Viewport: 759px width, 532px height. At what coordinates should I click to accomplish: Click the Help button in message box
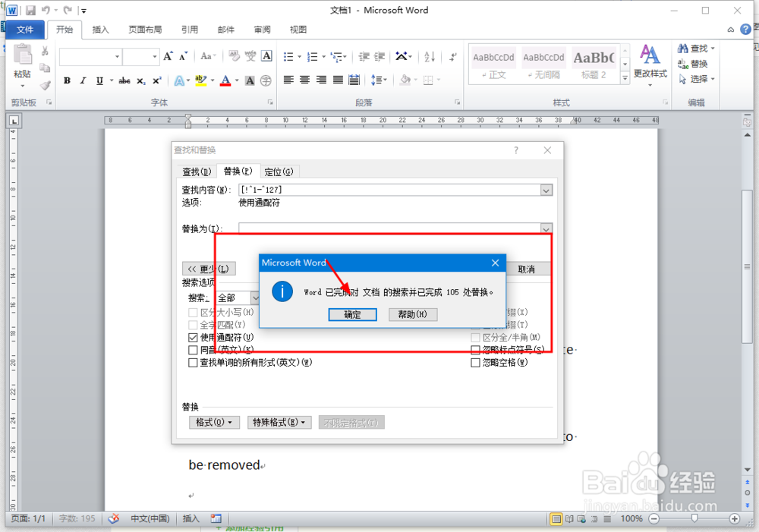413,315
